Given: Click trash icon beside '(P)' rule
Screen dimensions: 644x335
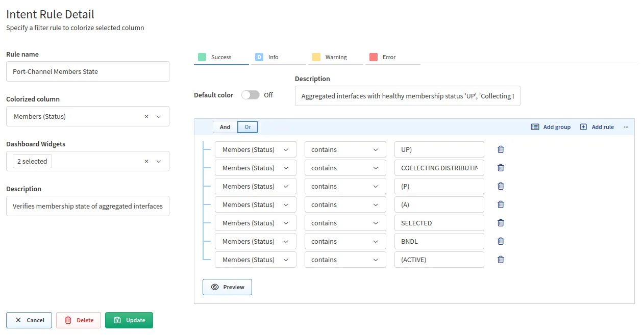Looking at the screenshot, I should [x=501, y=186].
